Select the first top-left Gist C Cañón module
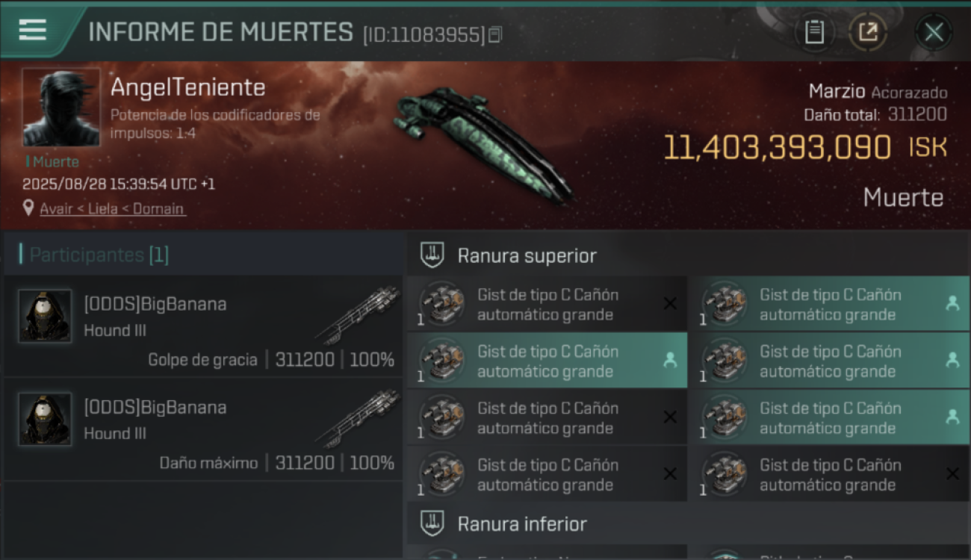Screen dimensions: 971x560 tap(547, 305)
